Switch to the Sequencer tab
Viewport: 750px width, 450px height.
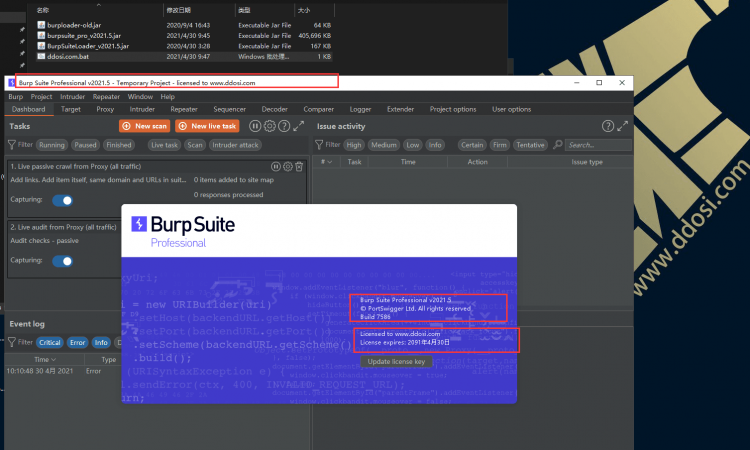pyautogui.click(x=230, y=109)
